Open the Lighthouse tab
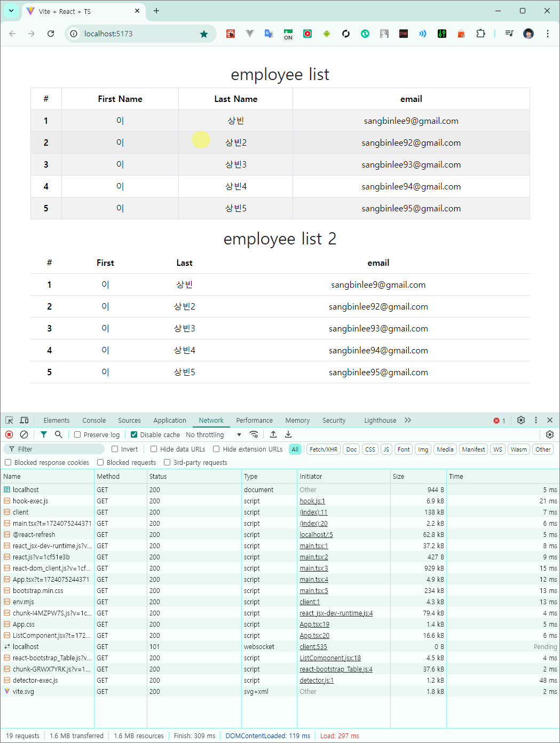Viewport: 560px width, 743px height. tap(380, 421)
